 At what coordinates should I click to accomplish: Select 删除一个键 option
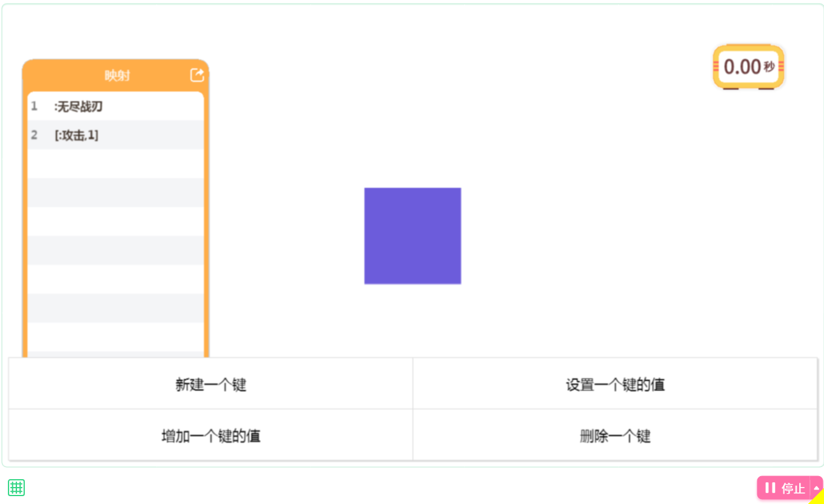point(616,436)
